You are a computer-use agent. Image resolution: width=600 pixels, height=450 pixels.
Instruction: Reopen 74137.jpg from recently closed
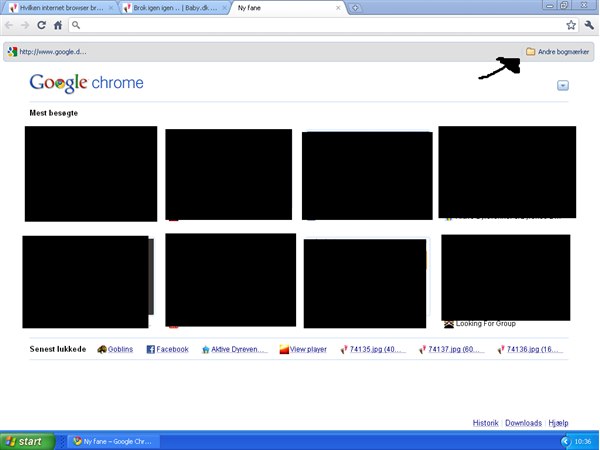[x=452, y=349]
